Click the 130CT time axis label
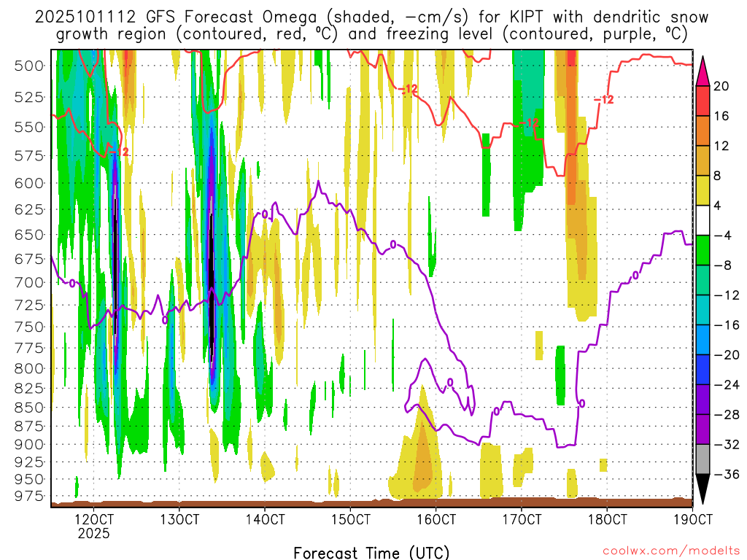 179,519
